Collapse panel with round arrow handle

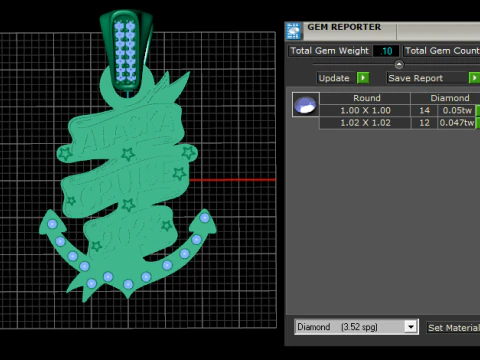(399, 64)
